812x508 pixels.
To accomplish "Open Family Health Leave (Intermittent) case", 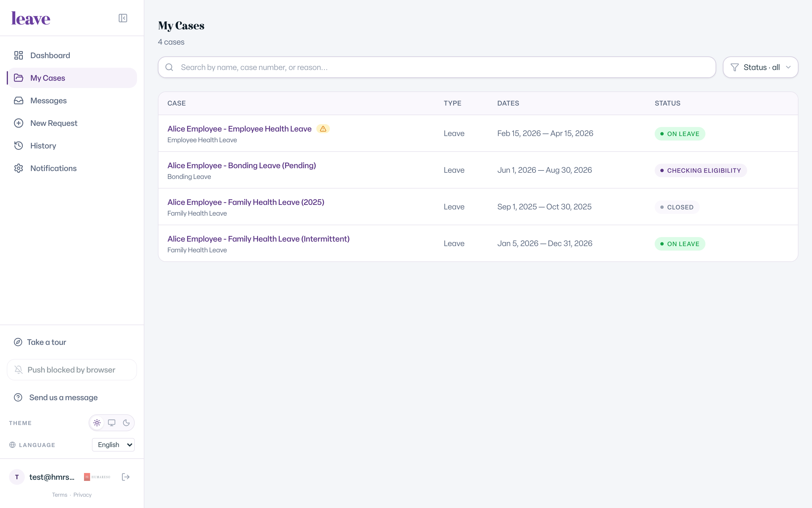I will pyautogui.click(x=258, y=238).
